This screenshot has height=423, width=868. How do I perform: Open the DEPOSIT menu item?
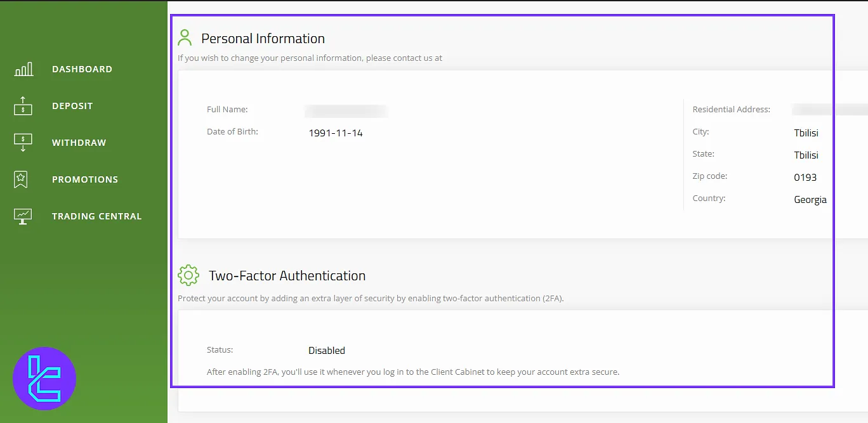(x=72, y=106)
